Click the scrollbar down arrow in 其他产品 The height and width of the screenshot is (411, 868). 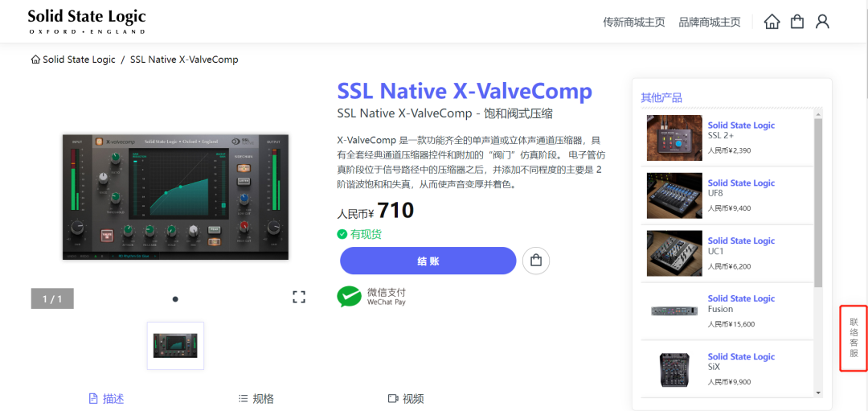(818, 393)
